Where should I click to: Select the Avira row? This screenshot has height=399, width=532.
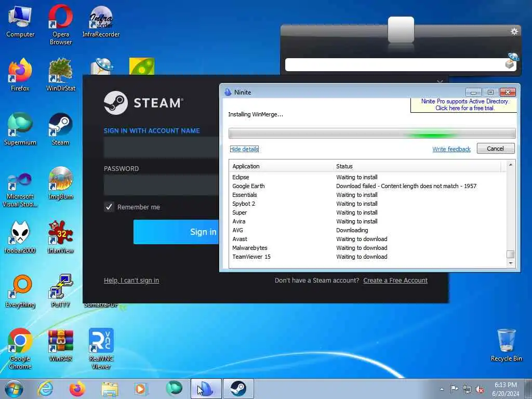(368, 221)
